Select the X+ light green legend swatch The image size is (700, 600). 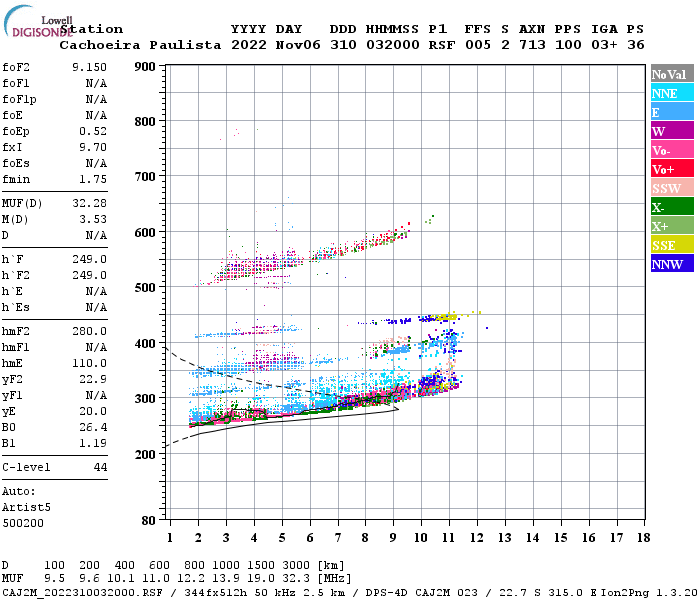672,225
